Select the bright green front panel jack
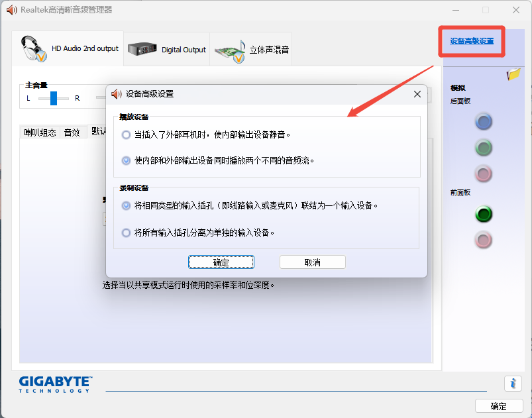Image resolution: width=532 pixels, height=418 pixels. tap(484, 214)
